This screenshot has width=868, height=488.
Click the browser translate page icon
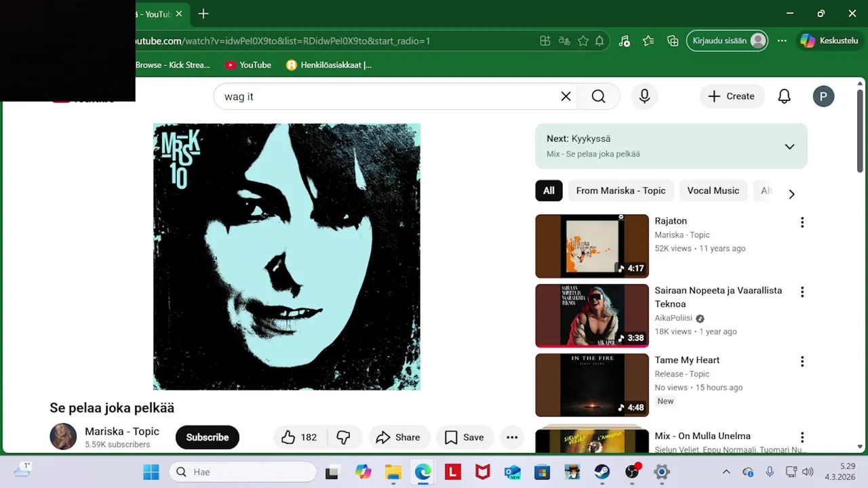(x=564, y=41)
